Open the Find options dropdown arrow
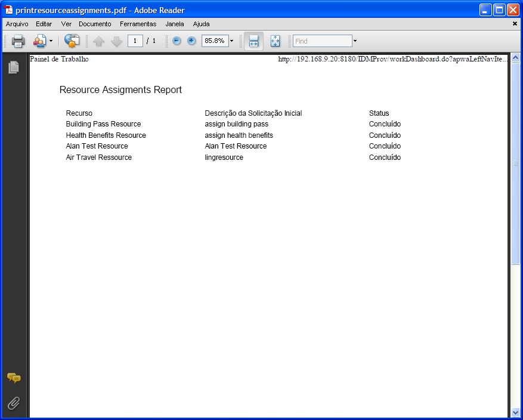The height and width of the screenshot is (420, 523). 355,41
